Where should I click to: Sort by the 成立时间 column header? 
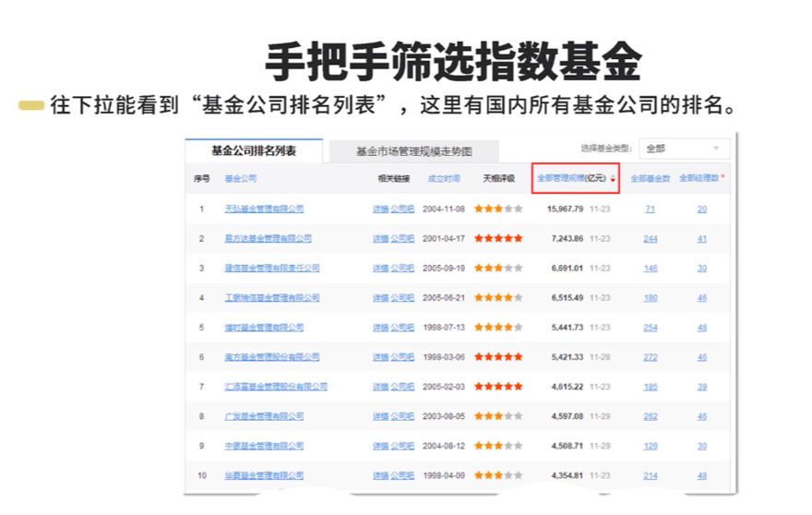tap(444, 178)
